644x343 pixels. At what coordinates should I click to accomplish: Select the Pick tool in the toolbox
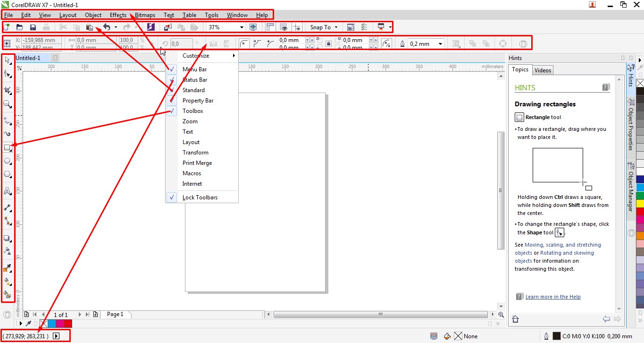point(8,60)
